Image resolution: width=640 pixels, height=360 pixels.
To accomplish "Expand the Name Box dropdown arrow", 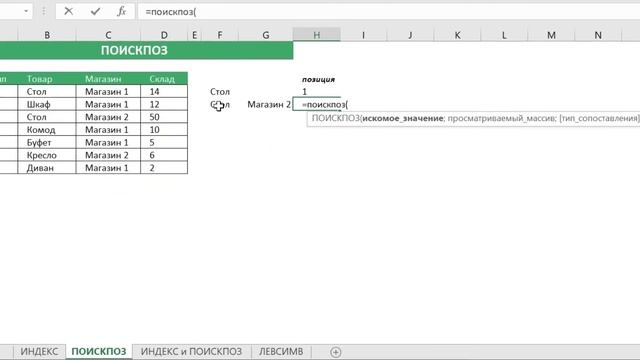I will 26,11.
